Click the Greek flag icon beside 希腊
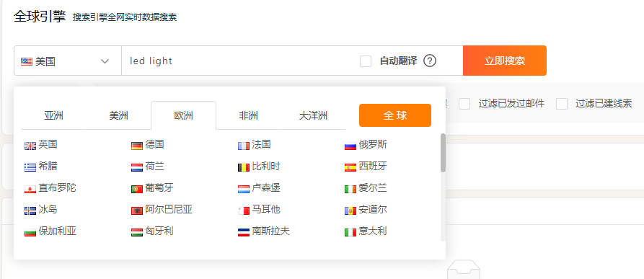The height and width of the screenshot is (279, 644). (x=30, y=167)
